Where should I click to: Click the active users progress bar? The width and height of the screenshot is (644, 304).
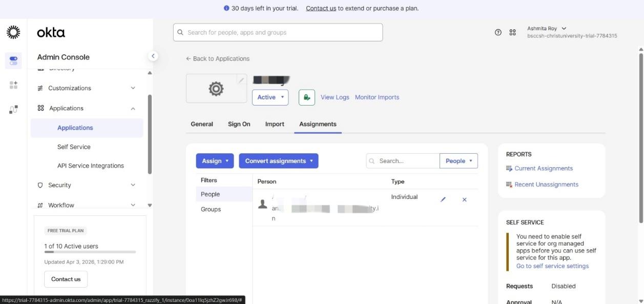point(90,252)
